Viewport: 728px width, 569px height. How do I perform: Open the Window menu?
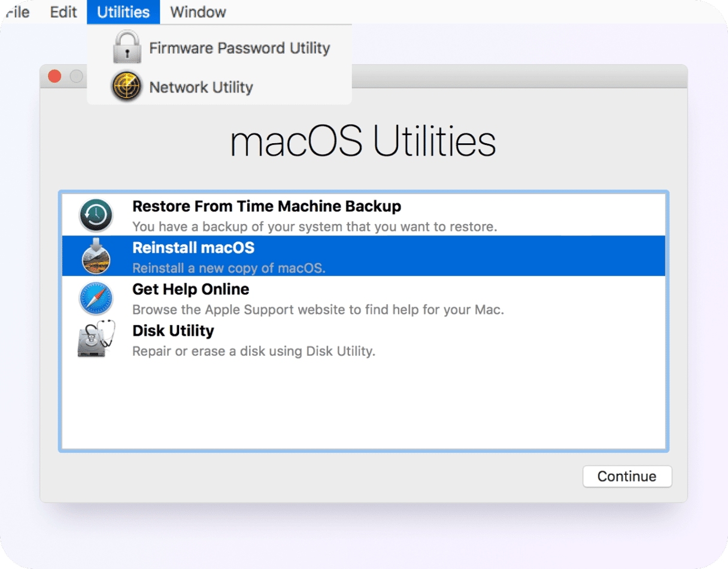click(x=198, y=12)
